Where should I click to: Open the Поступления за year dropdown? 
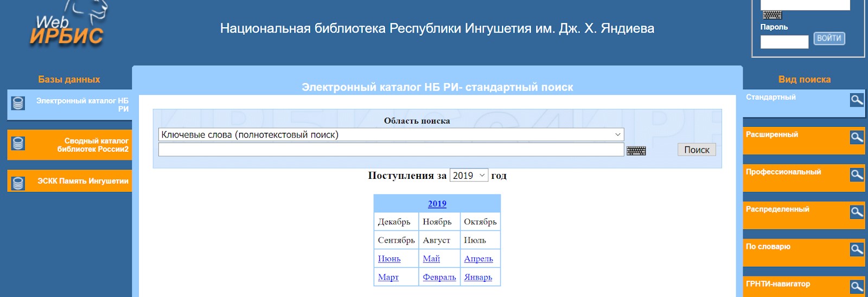[x=469, y=176]
